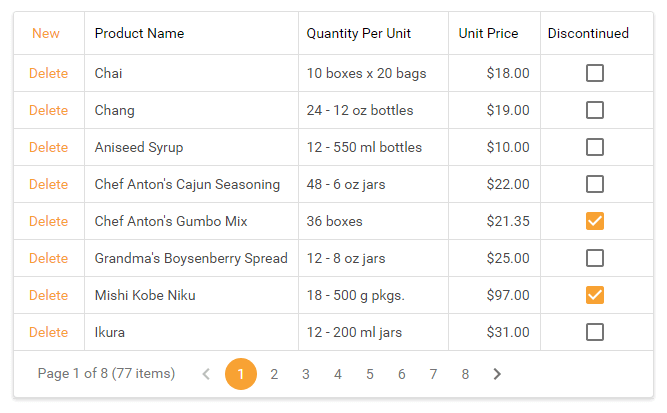Delete the Chai row
The width and height of the screenshot is (667, 413).
(49, 73)
